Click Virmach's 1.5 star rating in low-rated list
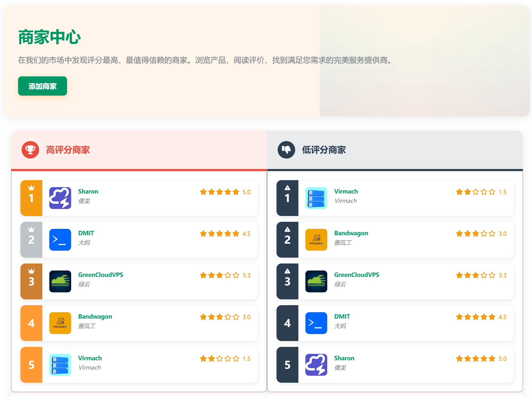The width and height of the screenshot is (532, 397). [481, 192]
